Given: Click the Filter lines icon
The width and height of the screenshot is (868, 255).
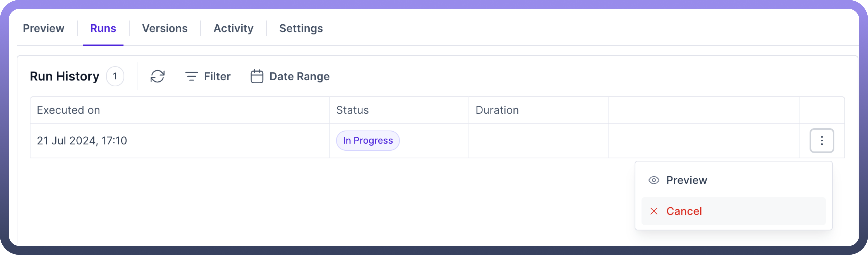Looking at the screenshot, I should point(191,76).
